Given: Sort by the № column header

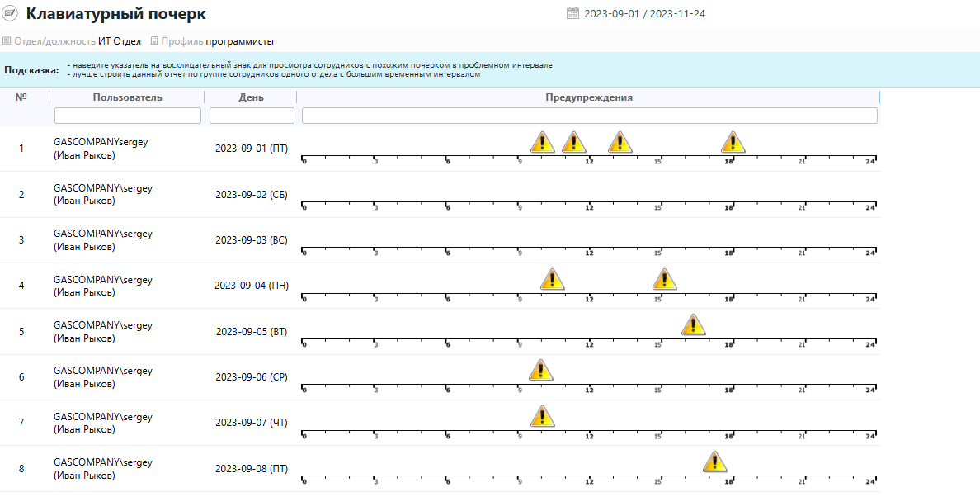Looking at the screenshot, I should coord(21,97).
